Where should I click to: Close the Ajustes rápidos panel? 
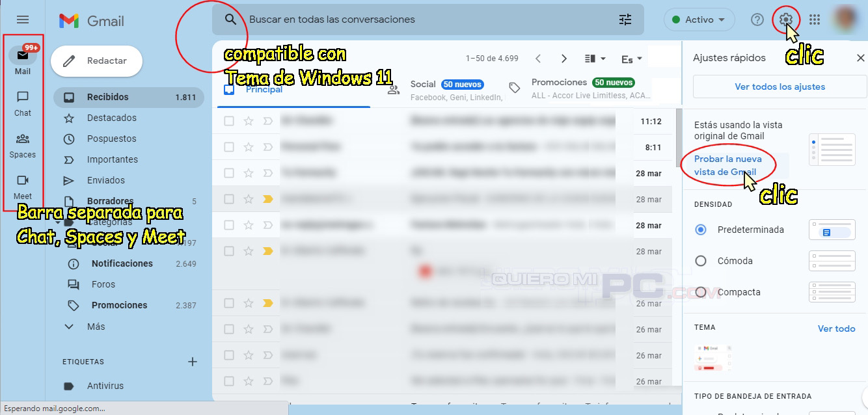pyautogui.click(x=860, y=58)
